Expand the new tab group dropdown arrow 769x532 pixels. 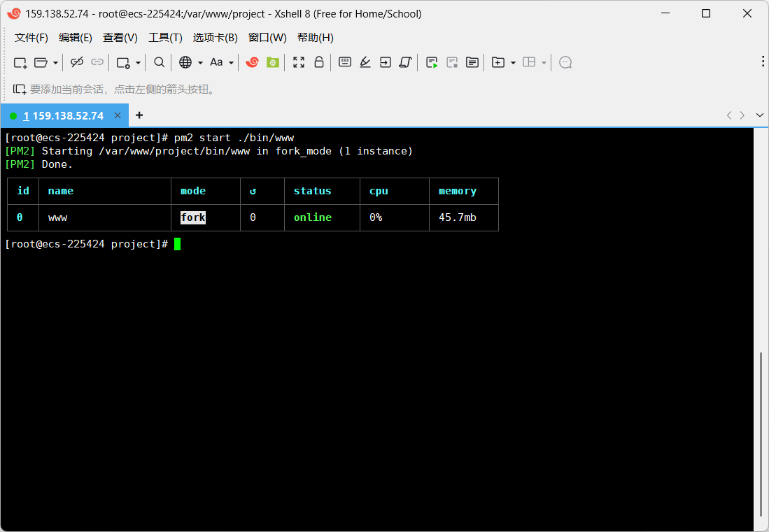pos(513,63)
